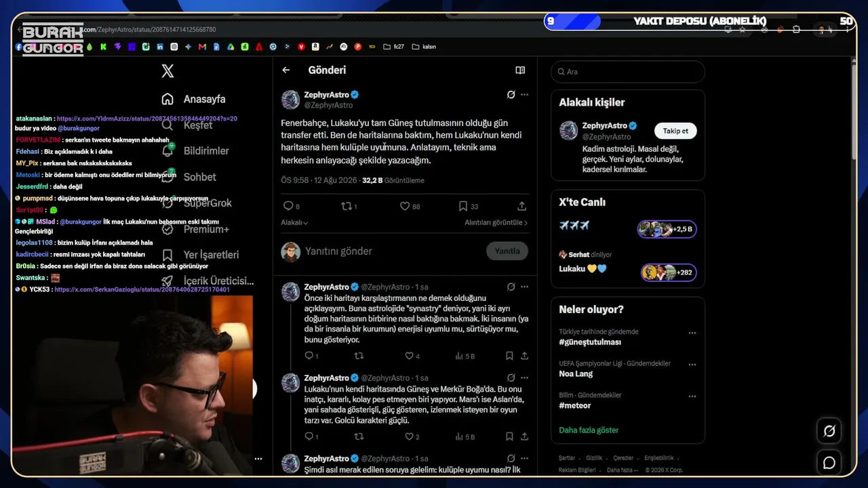The image size is (868, 488).
Task: Share the Güneş ve Merkür reply
Action: [524, 436]
